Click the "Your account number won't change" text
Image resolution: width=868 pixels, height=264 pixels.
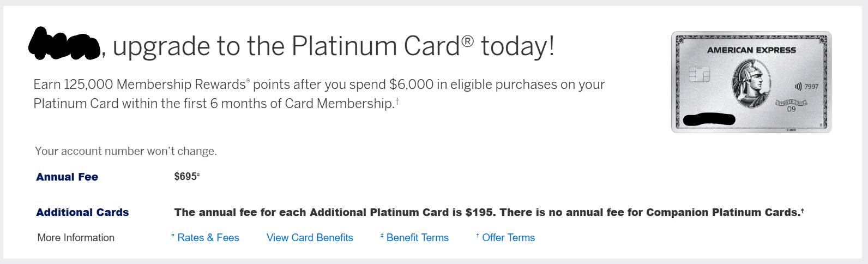click(126, 151)
